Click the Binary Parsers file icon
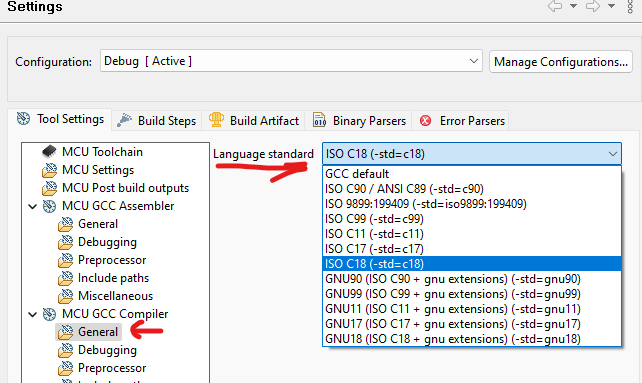 pos(319,120)
